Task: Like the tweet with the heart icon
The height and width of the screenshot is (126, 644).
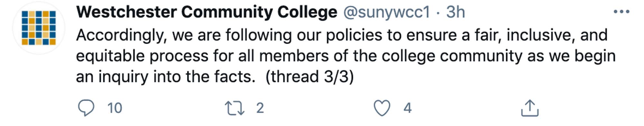Action: pyautogui.click(x=382, y=108)
